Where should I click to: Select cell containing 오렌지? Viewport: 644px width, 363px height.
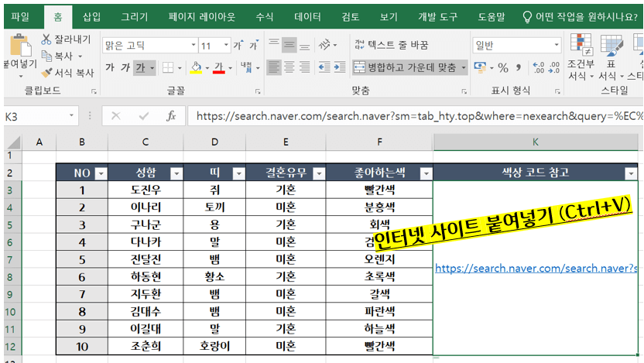click(x=379, y=259)
